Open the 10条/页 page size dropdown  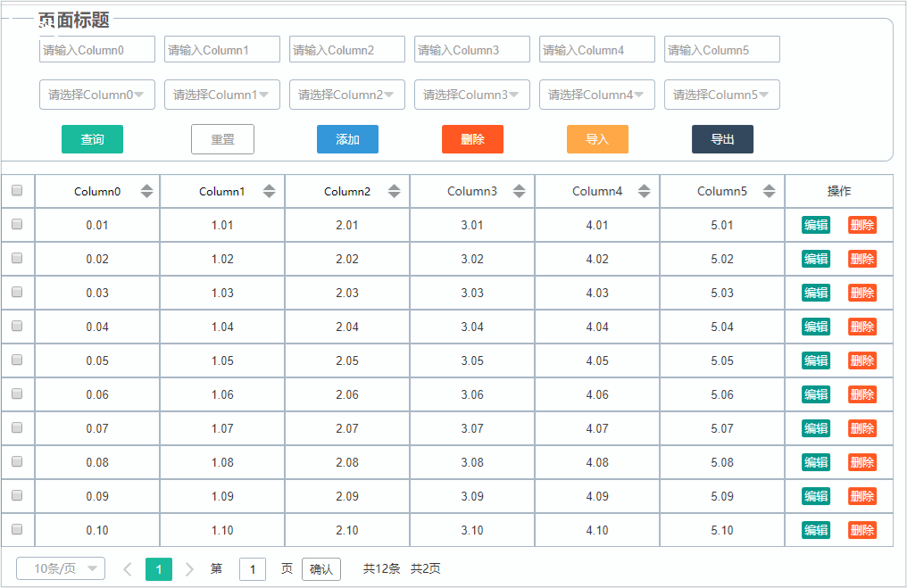click(x=61, y=568)
